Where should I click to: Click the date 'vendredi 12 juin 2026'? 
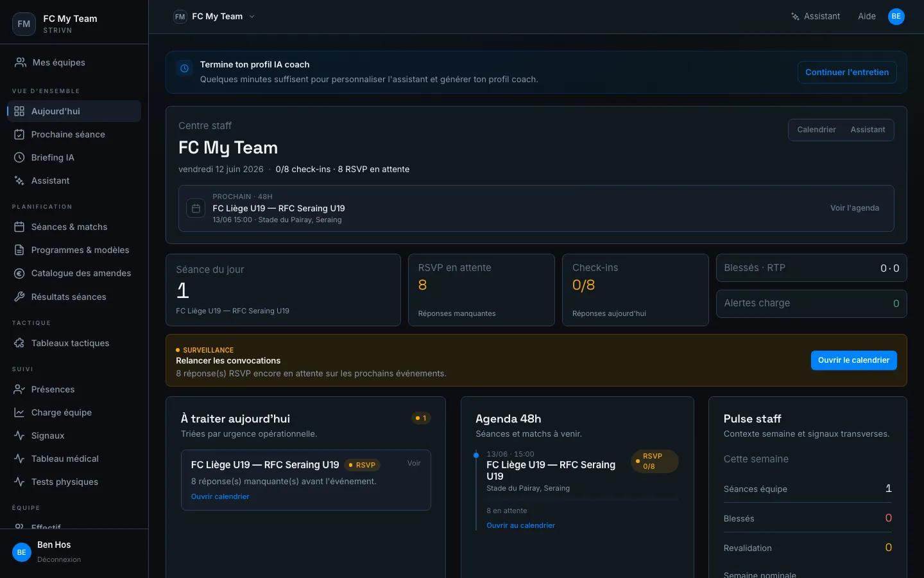[x=221, y=170]
